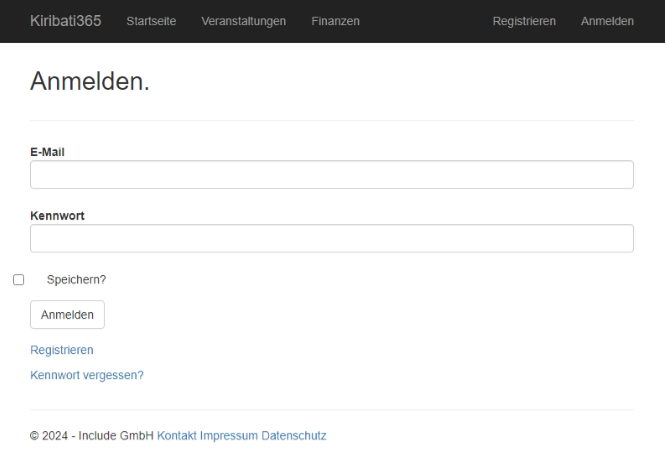Open the Datenschutz footer link
This screenshot has height=464, width=666.
[293, 436]
